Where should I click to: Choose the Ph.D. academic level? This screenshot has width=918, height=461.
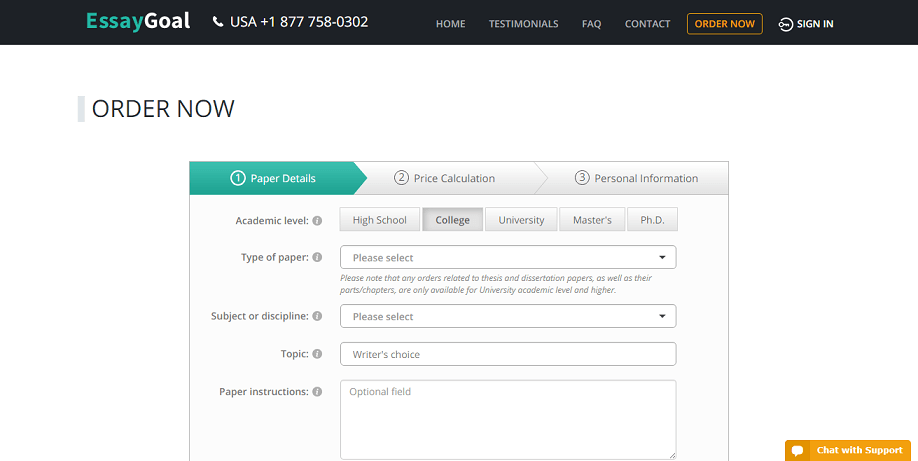652,220
